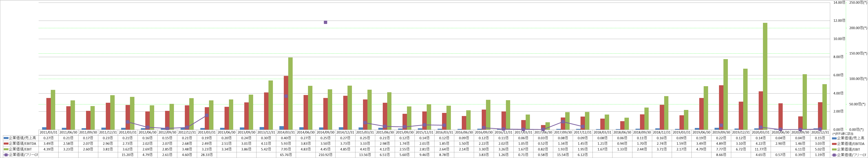Select the isolated purple marker above 2014/09/30

[326, 22]
